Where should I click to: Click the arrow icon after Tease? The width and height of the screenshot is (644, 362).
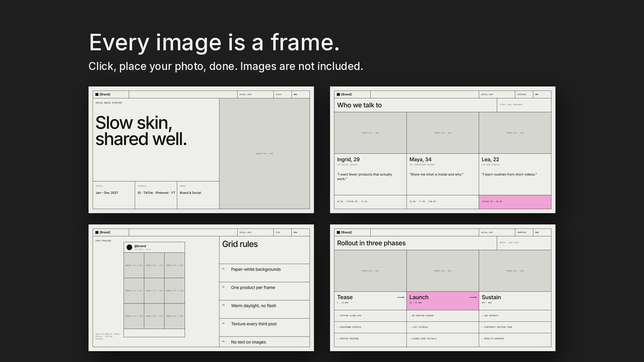pos(400,297)
